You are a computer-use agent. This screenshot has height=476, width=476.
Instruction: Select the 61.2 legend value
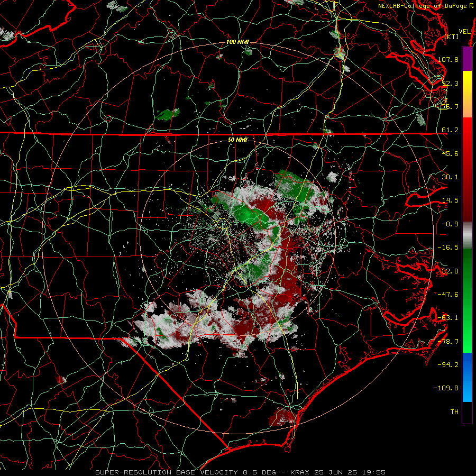pos(450,130)
